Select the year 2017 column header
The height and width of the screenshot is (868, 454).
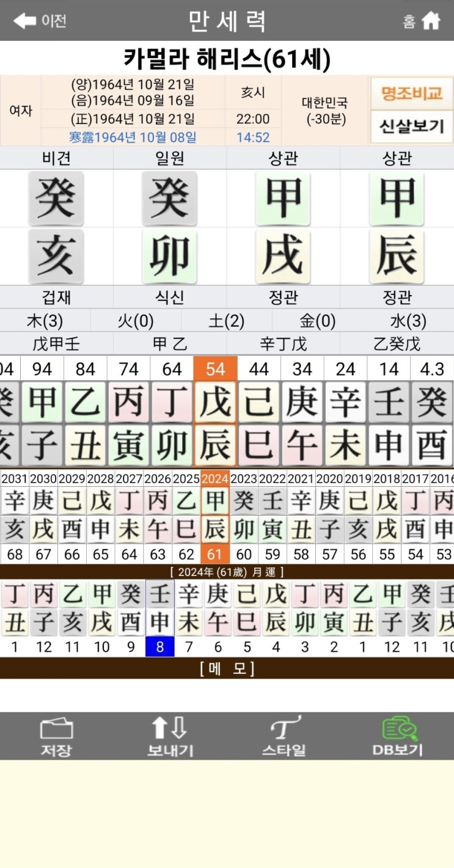pos(416,478)
